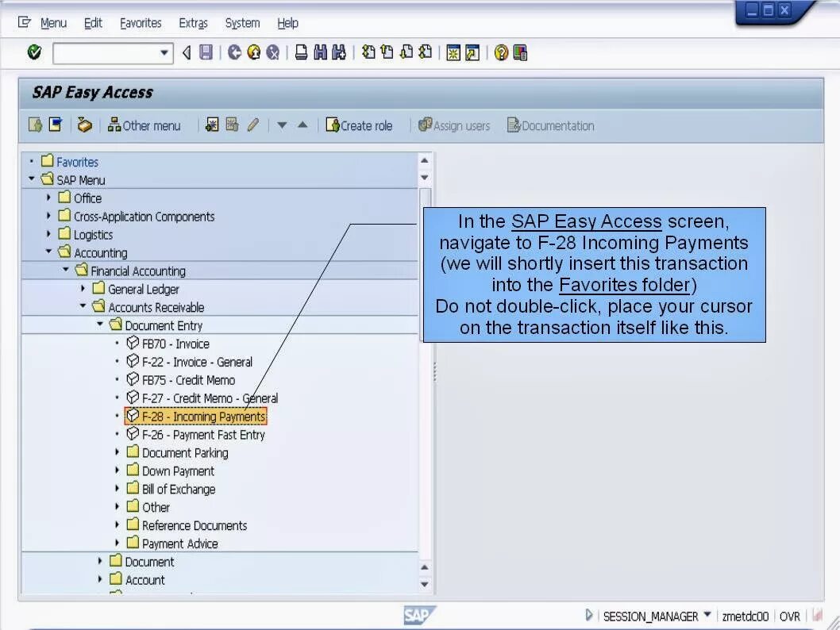This screenshot has height=630, width=840.
Task: Click the yellow Help question mark icon
Action: point(501,52)
